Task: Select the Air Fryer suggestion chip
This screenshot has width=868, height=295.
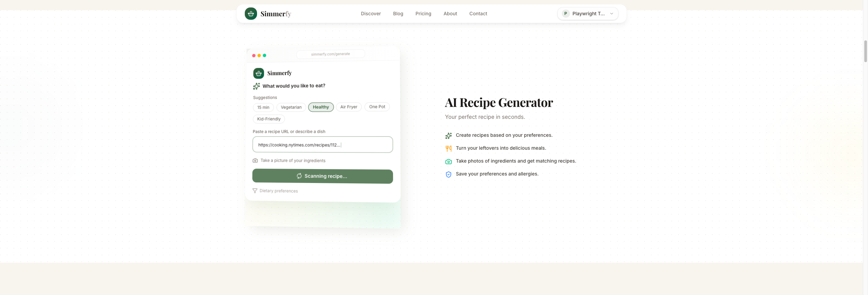Action: coord(349,107)
